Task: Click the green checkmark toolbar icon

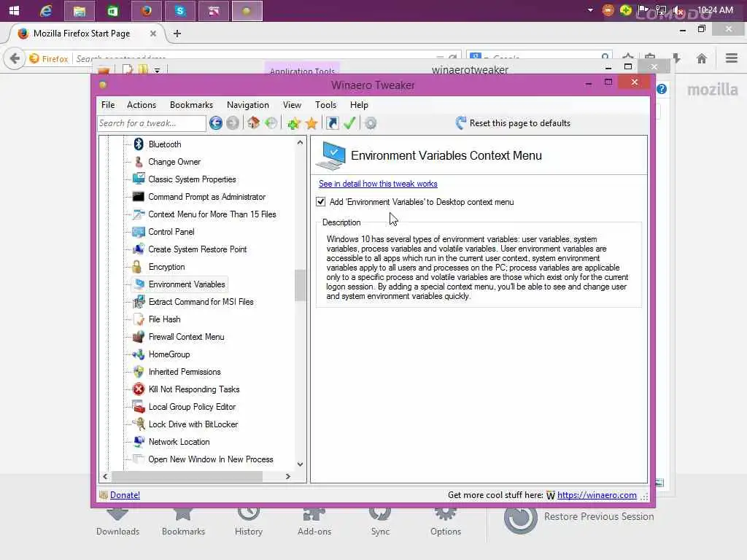Action: [349, 123]
